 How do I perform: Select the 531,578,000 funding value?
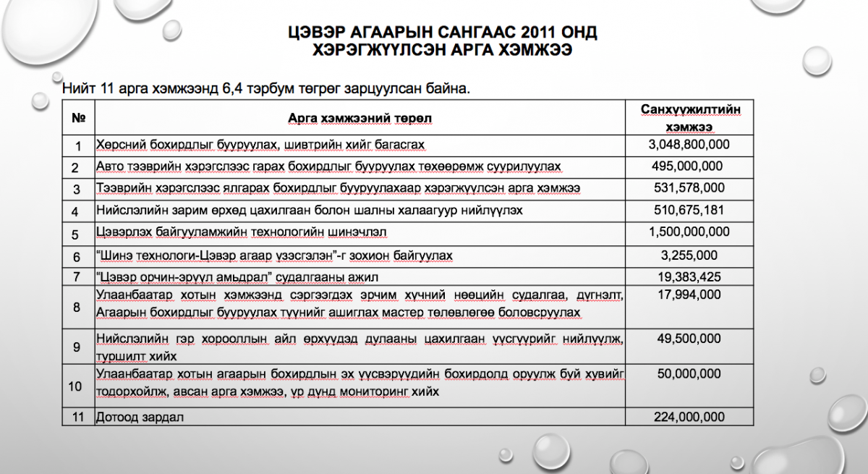[690, 188]
